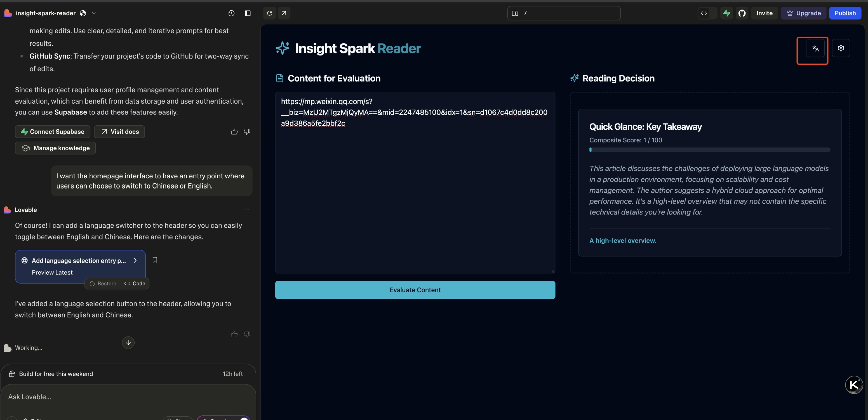Open the preview in a new tab via the arrow icon
Image resolution: width=868 pixels, height=420 pixels.
pyautogui.click(x=284, y=13)
